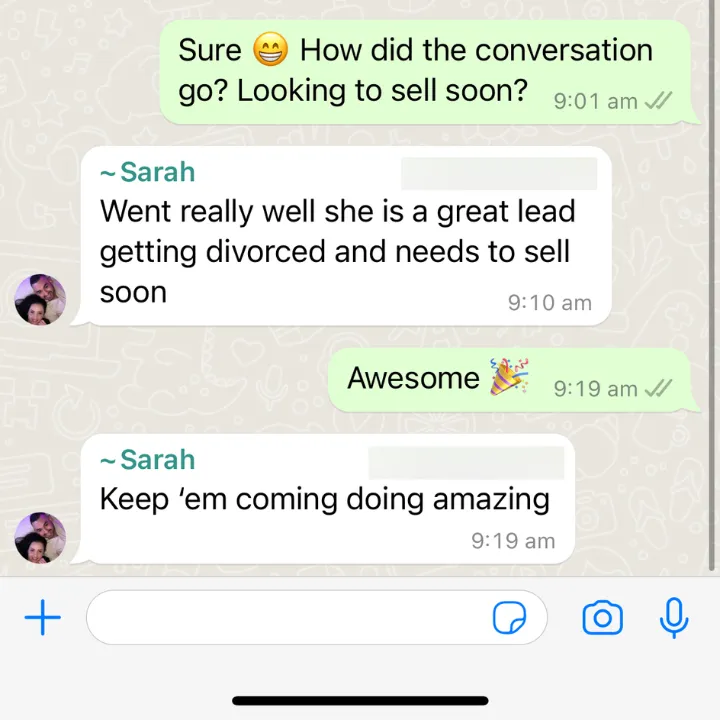The height and width of the screenshot is (720, 720).
Task: Open the camera icon
Action: (602, 618)
